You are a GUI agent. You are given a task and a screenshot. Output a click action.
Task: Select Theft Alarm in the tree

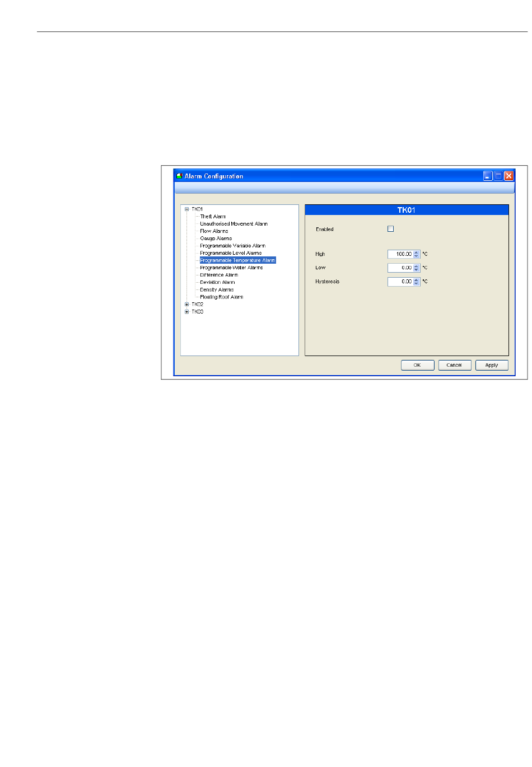tap(213, 217)
